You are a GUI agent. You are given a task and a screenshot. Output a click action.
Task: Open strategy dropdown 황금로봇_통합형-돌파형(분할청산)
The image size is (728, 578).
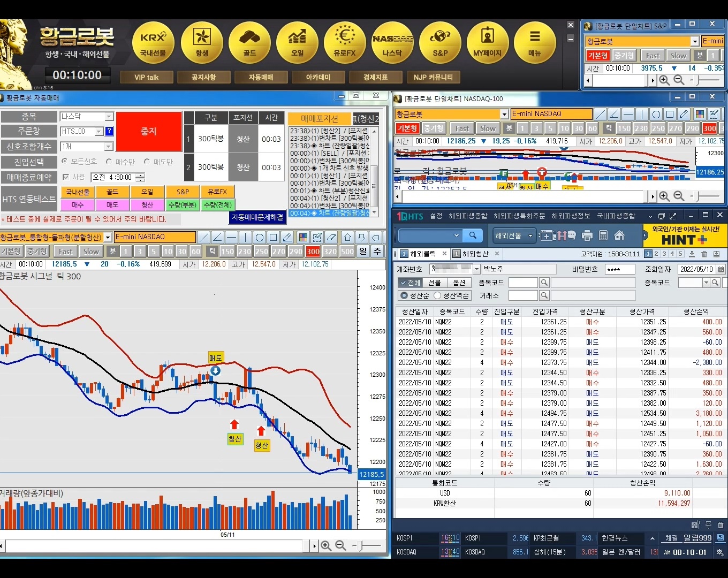pyautogui.click(x=108, y=237)
